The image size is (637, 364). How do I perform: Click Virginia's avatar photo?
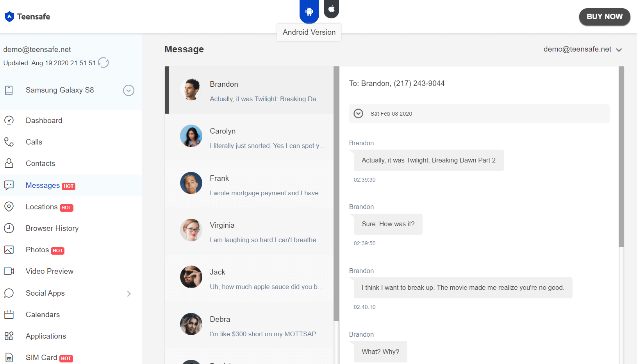coord(191,230)
